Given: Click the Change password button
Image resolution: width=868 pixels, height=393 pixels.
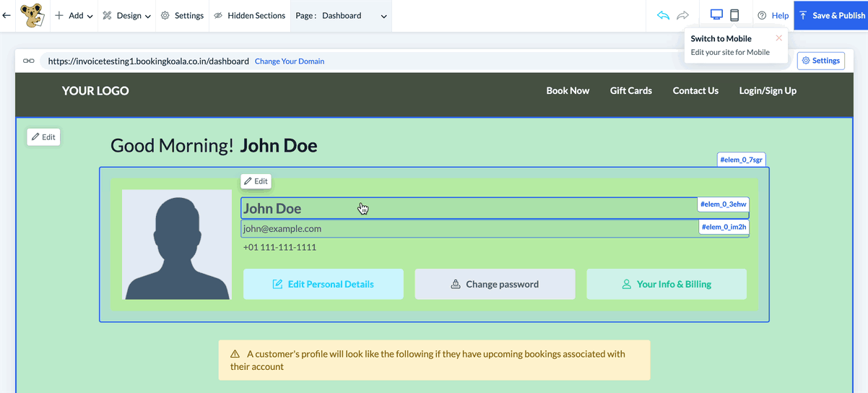Looking at the screenshot, I should pos(495,284).
